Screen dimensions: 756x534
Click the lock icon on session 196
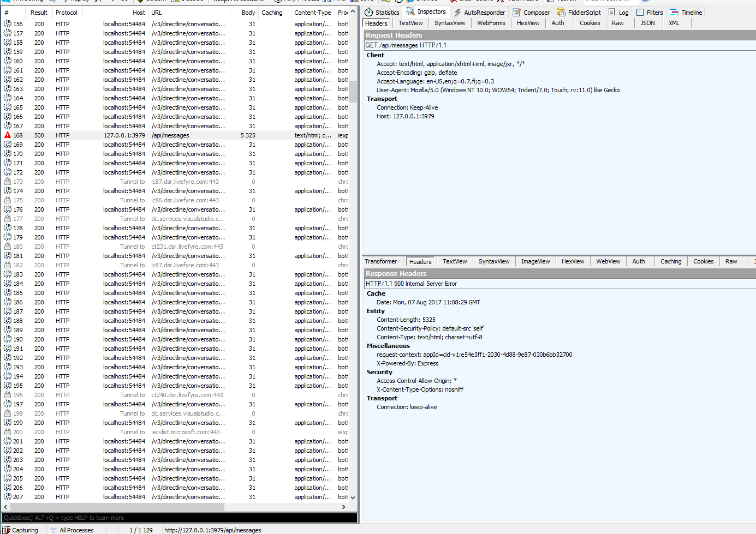coord(7,395)
